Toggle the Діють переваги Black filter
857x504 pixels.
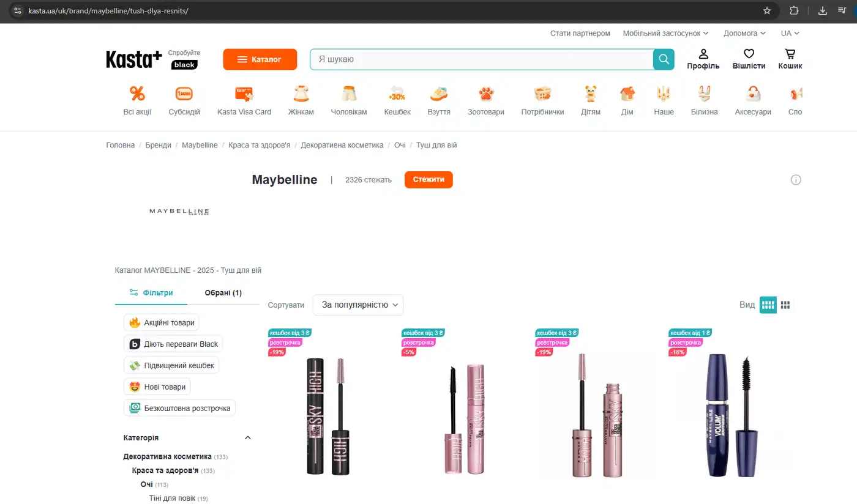click(x=173, y=344)
